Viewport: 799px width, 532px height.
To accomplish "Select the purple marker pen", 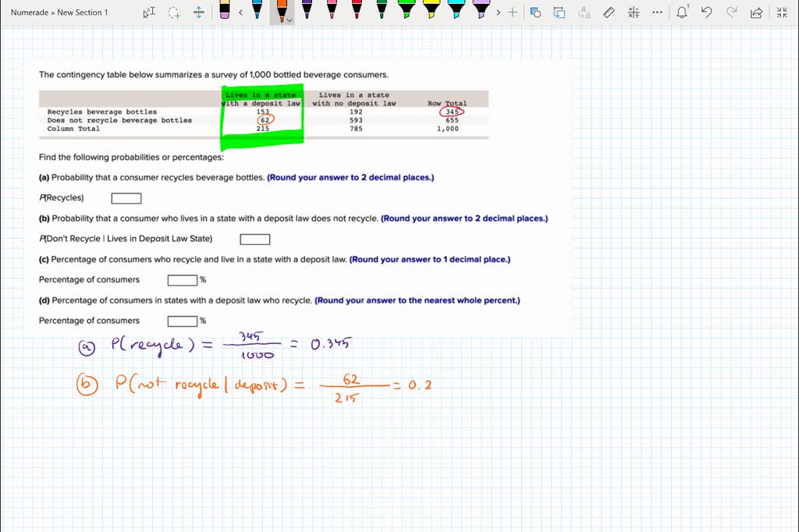I will pyautogui.click(x=307, y=12).
